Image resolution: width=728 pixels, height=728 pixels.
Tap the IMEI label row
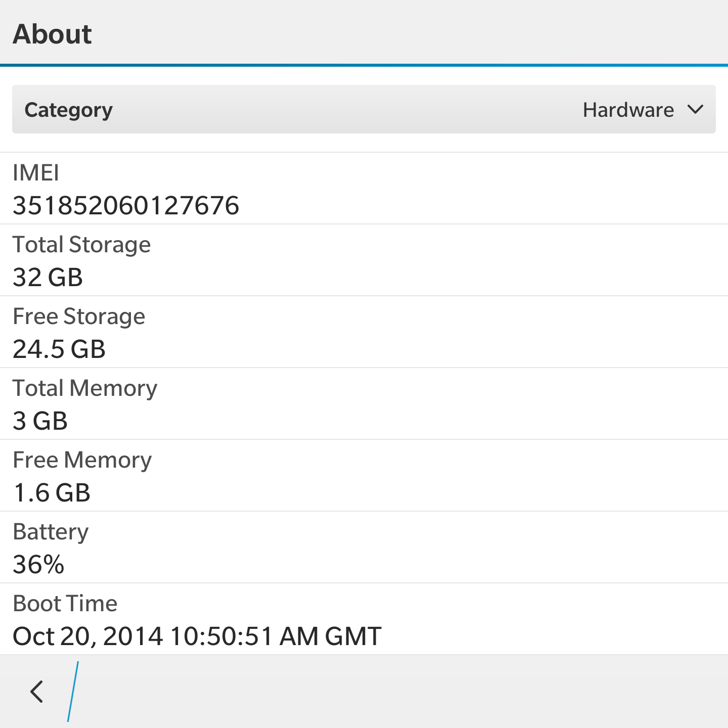[x=364, y=188]
